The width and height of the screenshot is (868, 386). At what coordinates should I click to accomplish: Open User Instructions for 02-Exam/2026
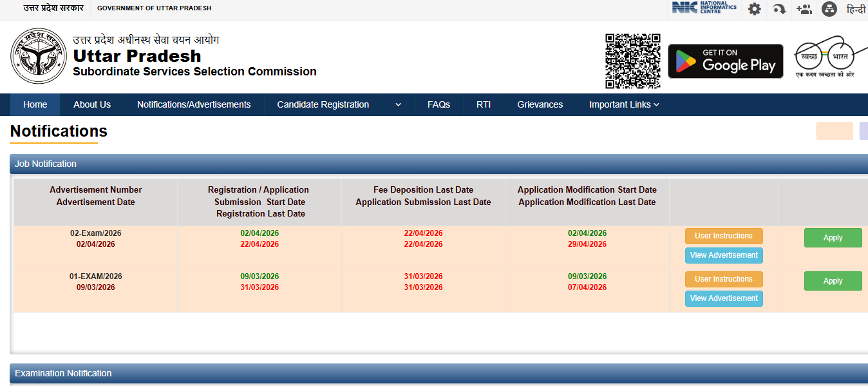pyautogui.click(x=724, y=236)
